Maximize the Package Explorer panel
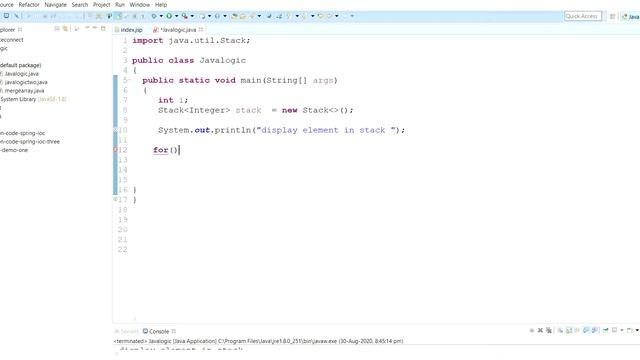Image resolution: width=640 pixels, height=360 pixels. (x=103, y=29)
